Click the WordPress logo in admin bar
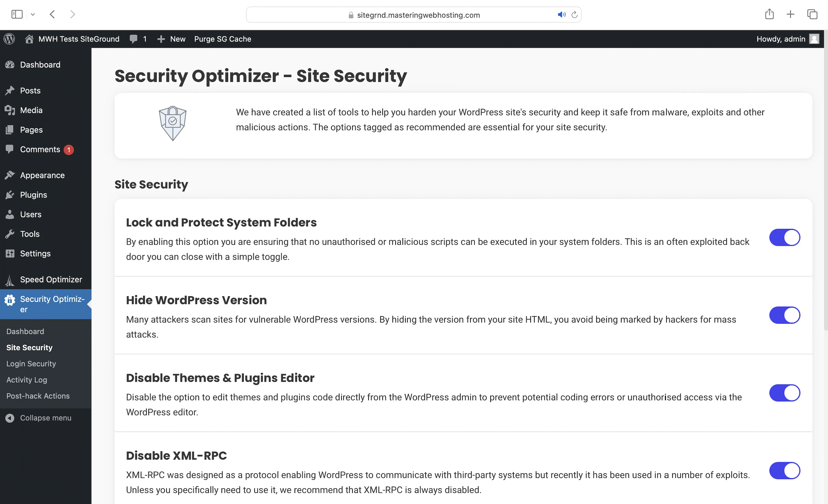The image size is (828, 504). point(9,39)
